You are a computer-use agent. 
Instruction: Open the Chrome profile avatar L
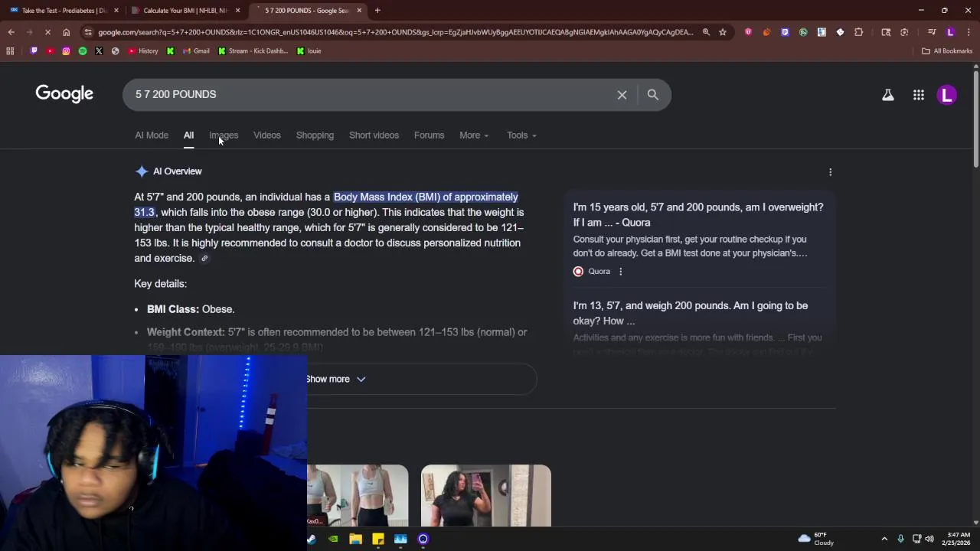950,32
